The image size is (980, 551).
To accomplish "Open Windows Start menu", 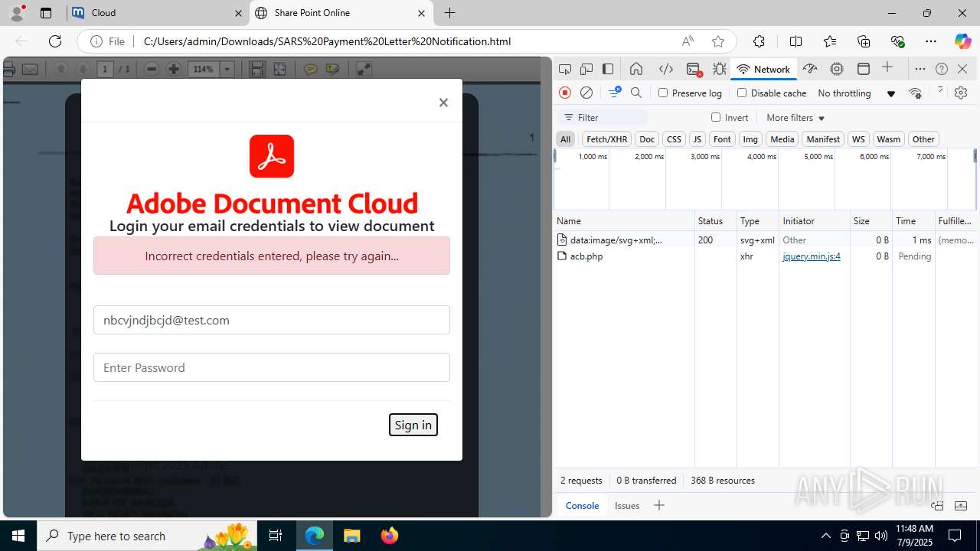I will [x=18, y=536].
